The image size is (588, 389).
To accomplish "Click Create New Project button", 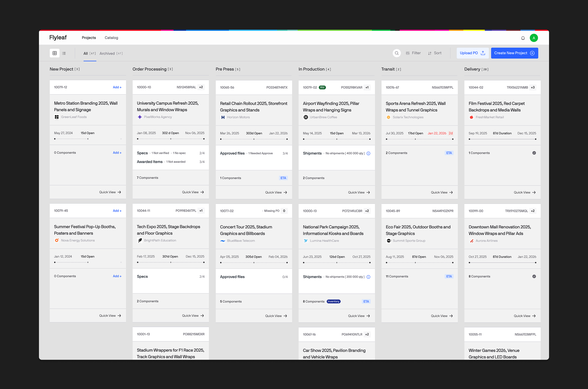I will (514, 53).
